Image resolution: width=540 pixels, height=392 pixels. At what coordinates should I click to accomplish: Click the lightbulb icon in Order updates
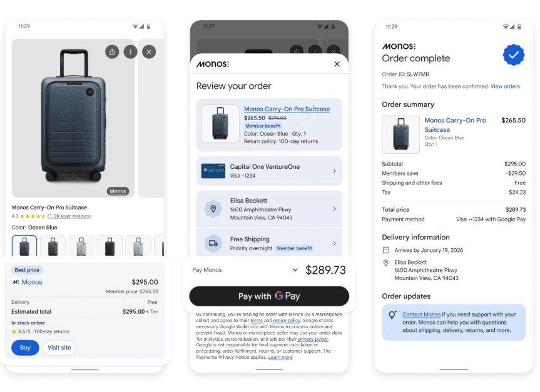(392, 315)
